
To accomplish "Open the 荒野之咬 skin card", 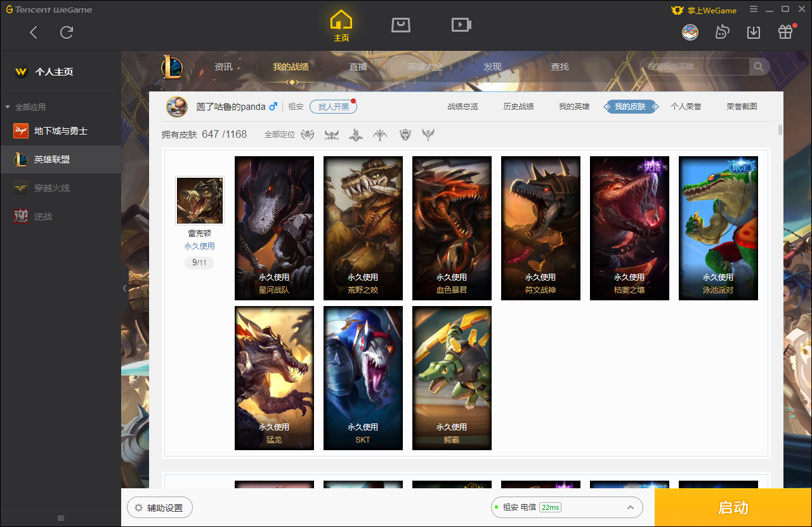I will (x=363, y=229).
